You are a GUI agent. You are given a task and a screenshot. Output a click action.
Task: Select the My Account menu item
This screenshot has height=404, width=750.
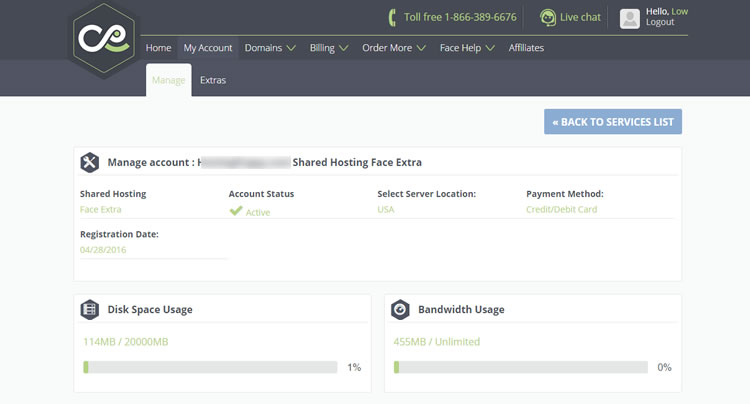(x=208, y=47)
